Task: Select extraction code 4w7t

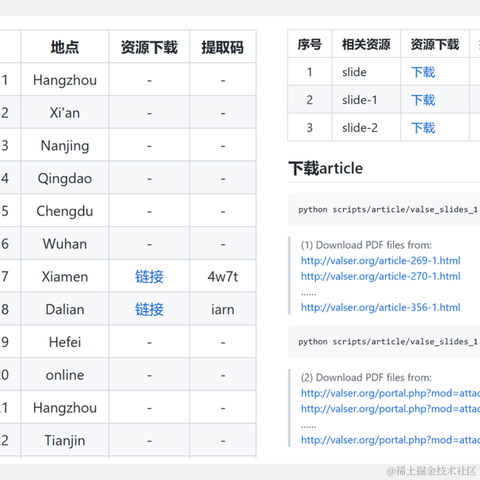Action: (223, 276)
